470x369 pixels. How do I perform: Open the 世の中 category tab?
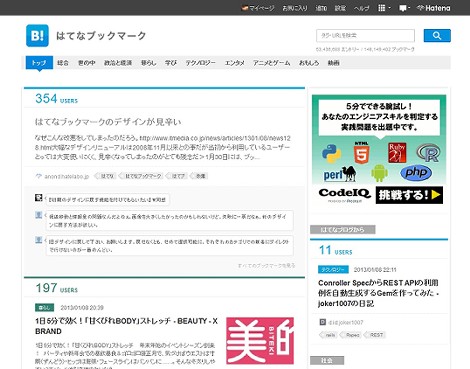[x=86, y=63]
